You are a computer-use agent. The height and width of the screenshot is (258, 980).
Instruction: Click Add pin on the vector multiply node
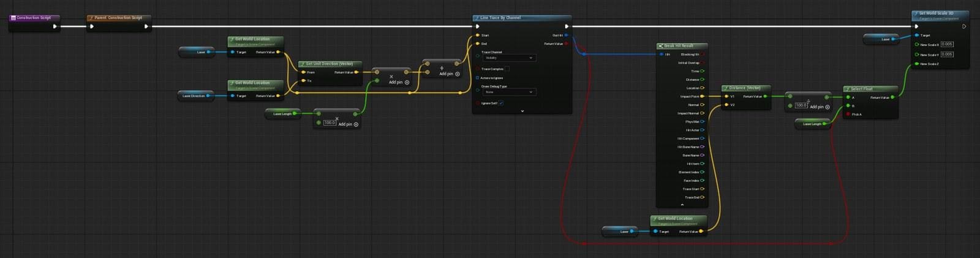399,82
